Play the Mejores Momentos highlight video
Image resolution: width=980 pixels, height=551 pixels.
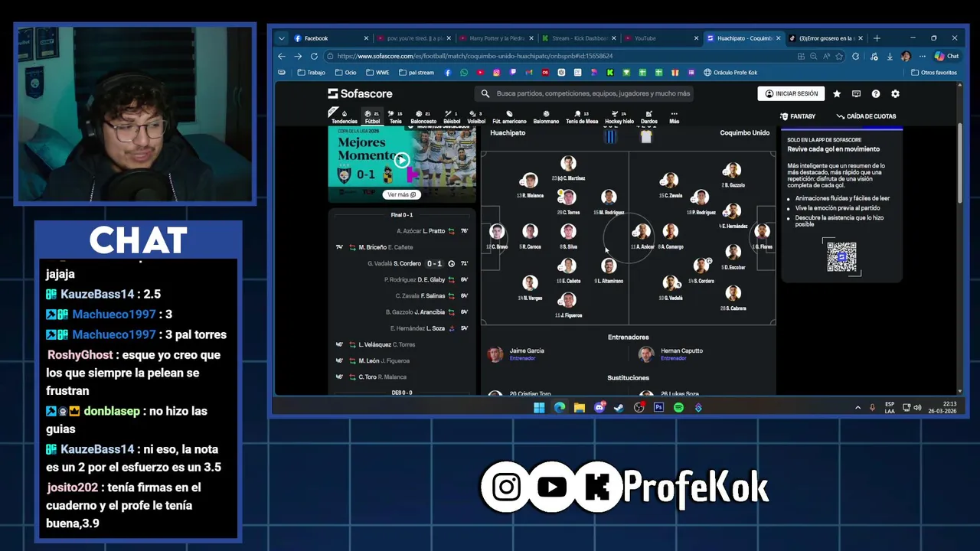402,160
